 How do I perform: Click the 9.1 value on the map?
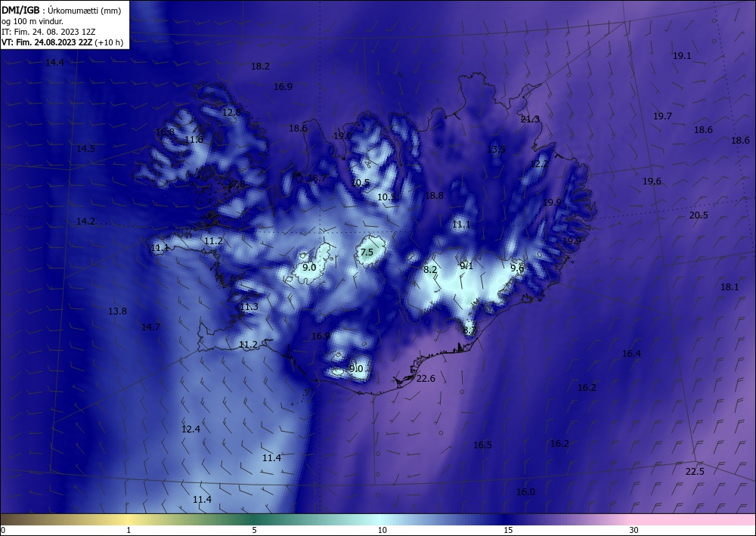pos(466,266)
